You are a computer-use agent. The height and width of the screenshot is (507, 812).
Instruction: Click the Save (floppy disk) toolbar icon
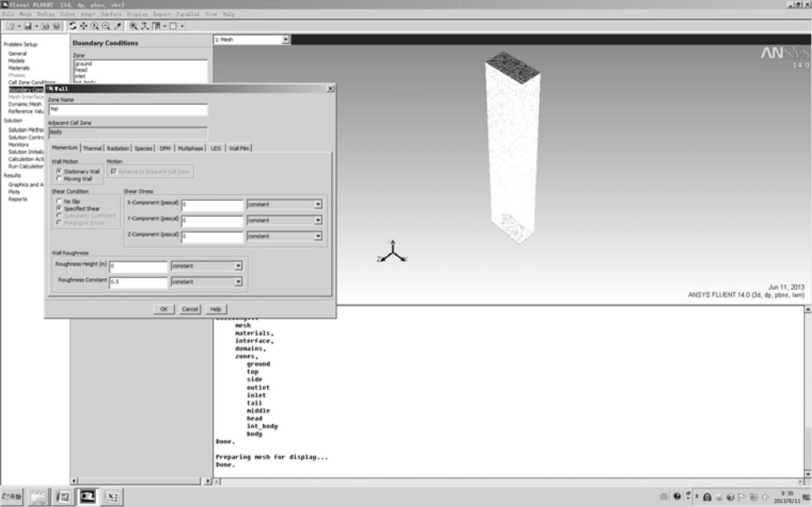coord(28,26)
